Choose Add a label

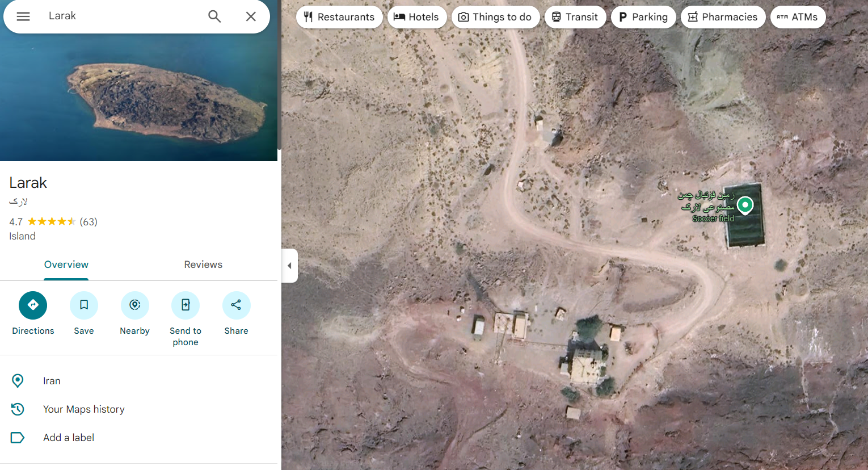click(138, 438)
